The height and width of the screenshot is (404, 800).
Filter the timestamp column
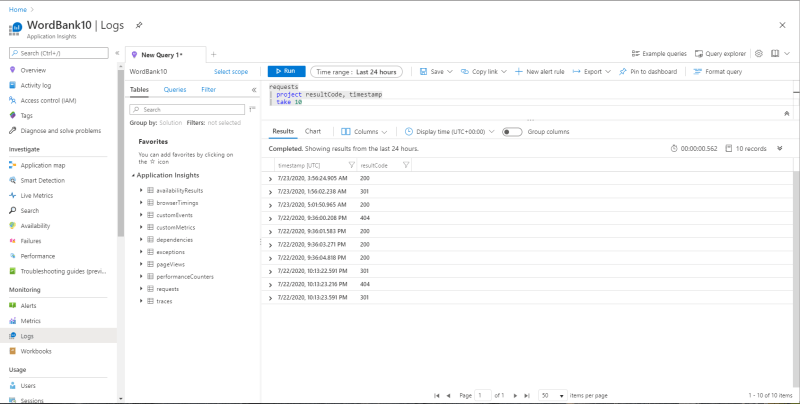coord(352,165)
